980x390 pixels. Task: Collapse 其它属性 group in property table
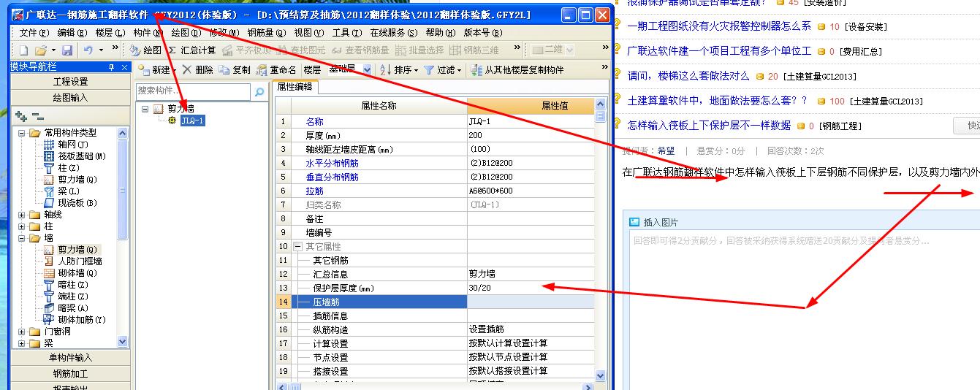point(297,247)
